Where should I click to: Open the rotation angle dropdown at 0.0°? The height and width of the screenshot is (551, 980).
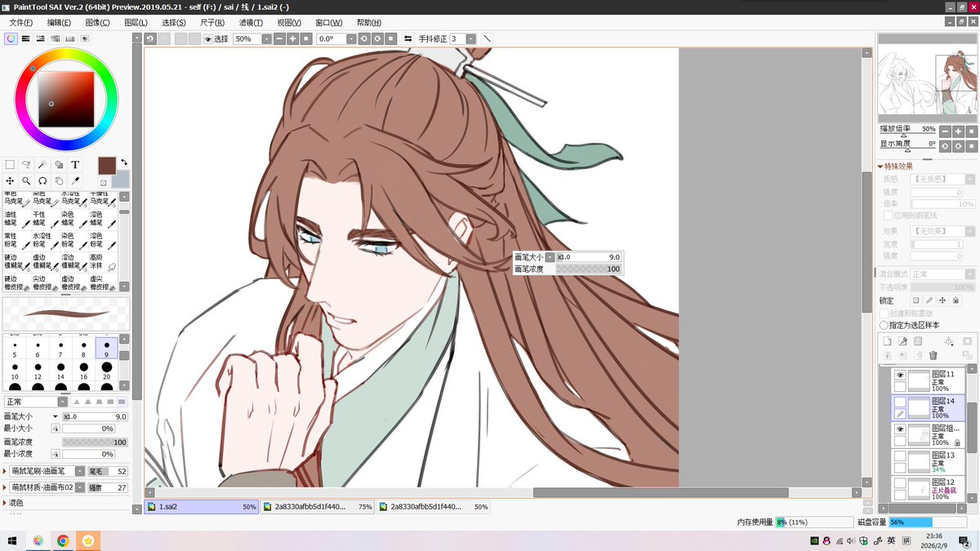(x=351, y=38)
